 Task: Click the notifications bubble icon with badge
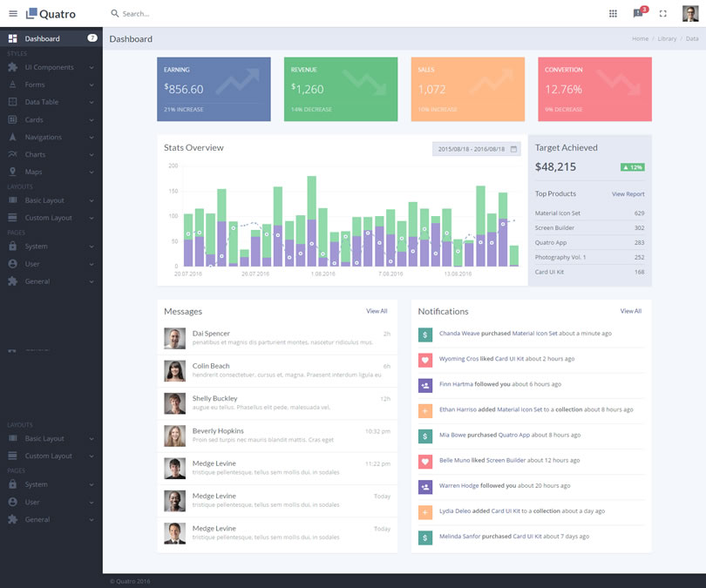point(637,13)
